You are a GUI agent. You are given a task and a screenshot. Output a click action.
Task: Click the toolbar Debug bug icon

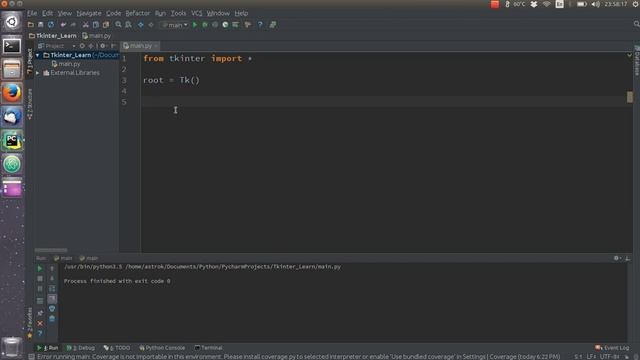(205, 25)
